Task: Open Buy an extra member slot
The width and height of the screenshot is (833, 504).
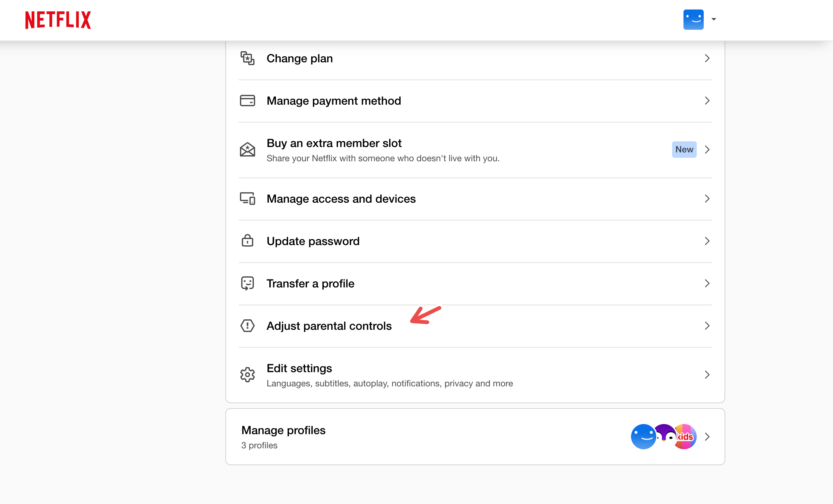Action: tap(475, 150)
